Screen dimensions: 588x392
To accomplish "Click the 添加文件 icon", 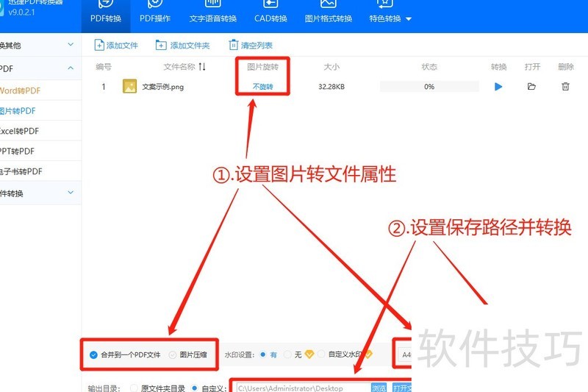I will point(99,45).
